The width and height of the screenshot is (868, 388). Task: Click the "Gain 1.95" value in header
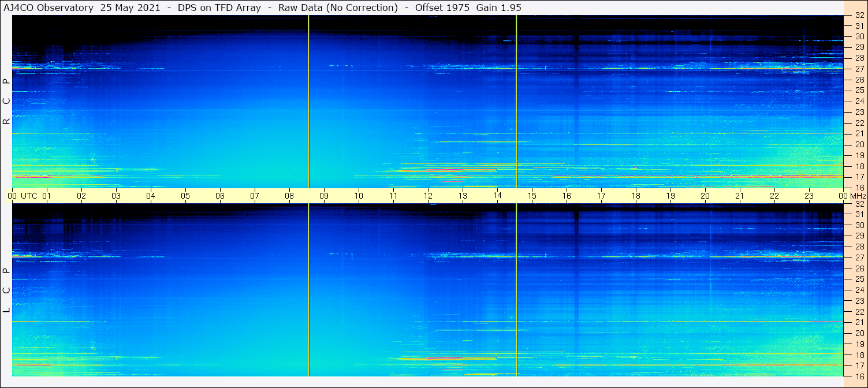(x=498, y=8)
